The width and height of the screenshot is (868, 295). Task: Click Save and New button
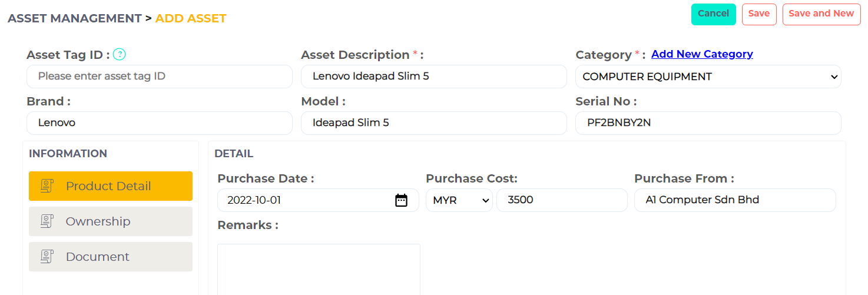821,14
